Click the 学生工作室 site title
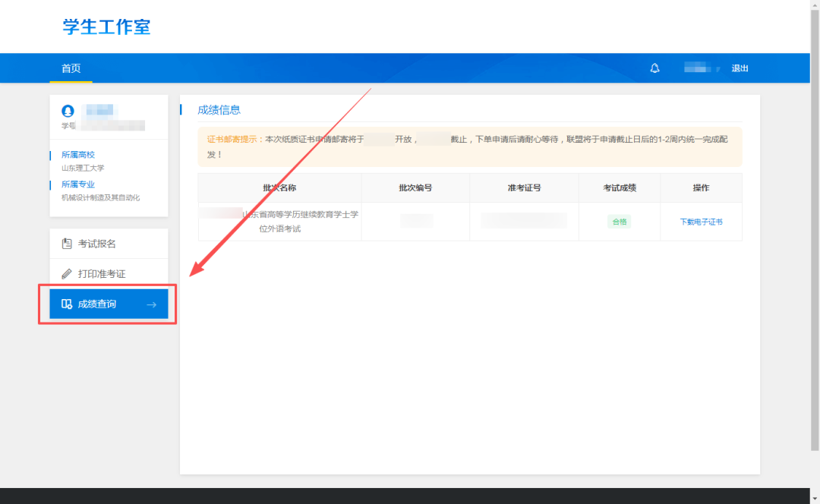820x504 pixels. (x=107, y=27)
